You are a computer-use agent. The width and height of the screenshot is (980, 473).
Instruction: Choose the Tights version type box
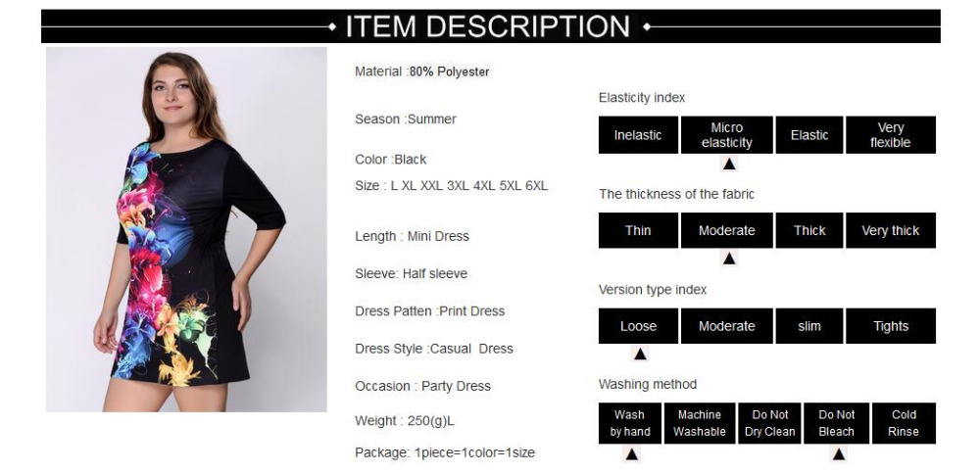coord(891,326)
